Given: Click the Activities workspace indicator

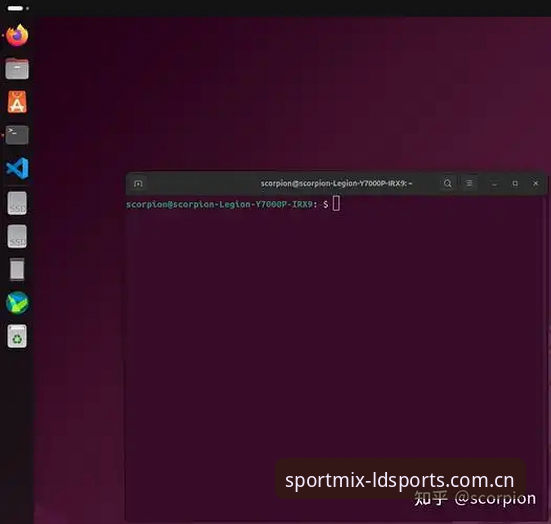Looking at the screenshot, I should 18,8.
